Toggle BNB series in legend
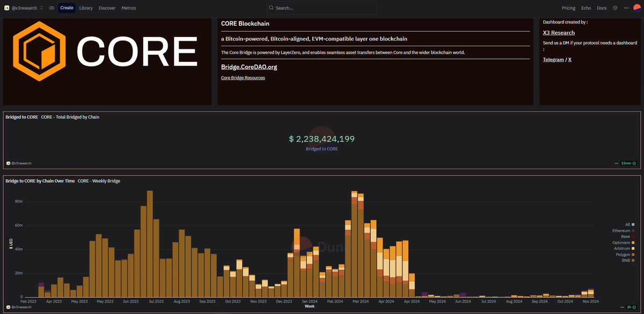644x314 pixels. pos(628,260)
